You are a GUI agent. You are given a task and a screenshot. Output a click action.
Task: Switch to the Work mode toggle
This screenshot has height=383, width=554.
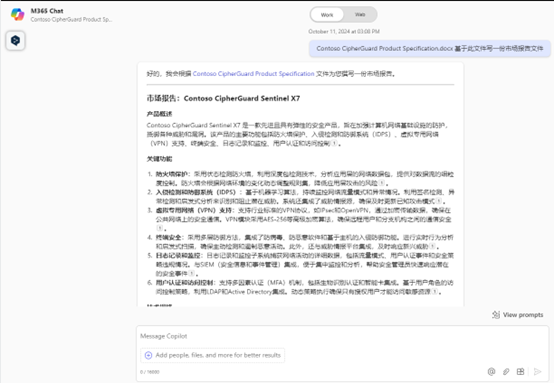pos(327,15)
